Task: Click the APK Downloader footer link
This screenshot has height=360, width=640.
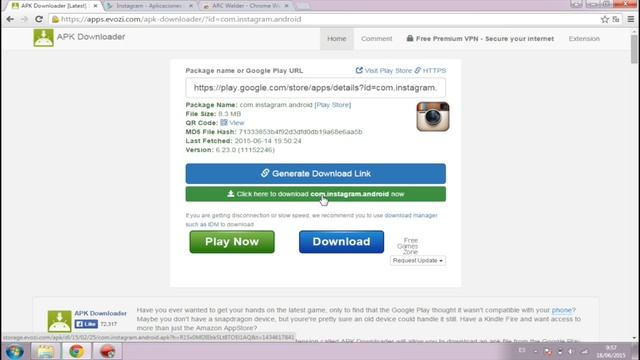Action: [x=100, y=313]
